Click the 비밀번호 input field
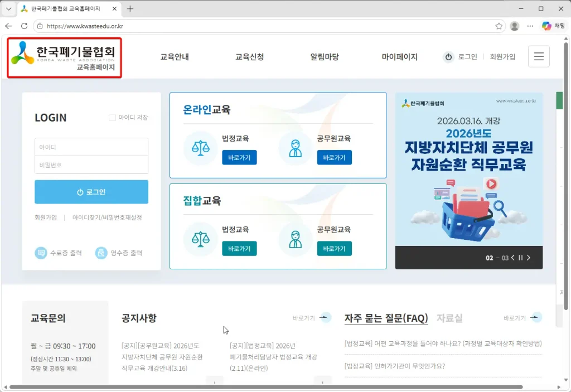571x392 pixels. (91, 164)
